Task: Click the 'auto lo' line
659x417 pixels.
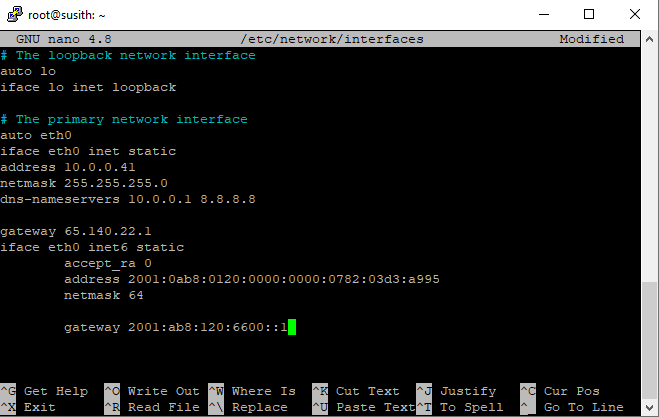Action: point(28,71)
